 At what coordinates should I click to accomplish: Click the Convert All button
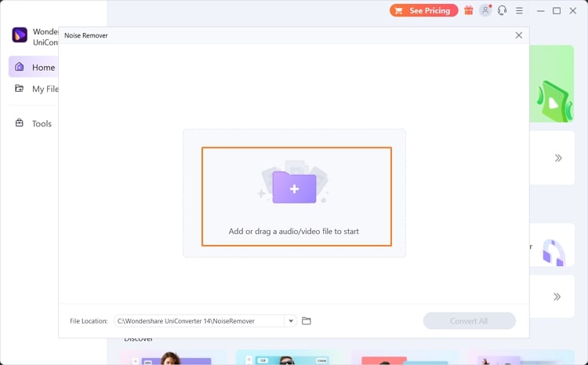point(470,321)
